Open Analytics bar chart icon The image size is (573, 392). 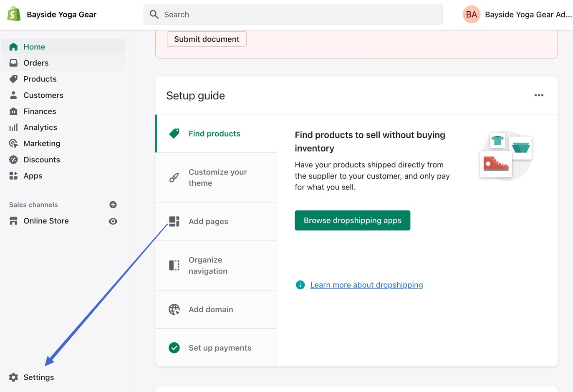pos(13,128)
